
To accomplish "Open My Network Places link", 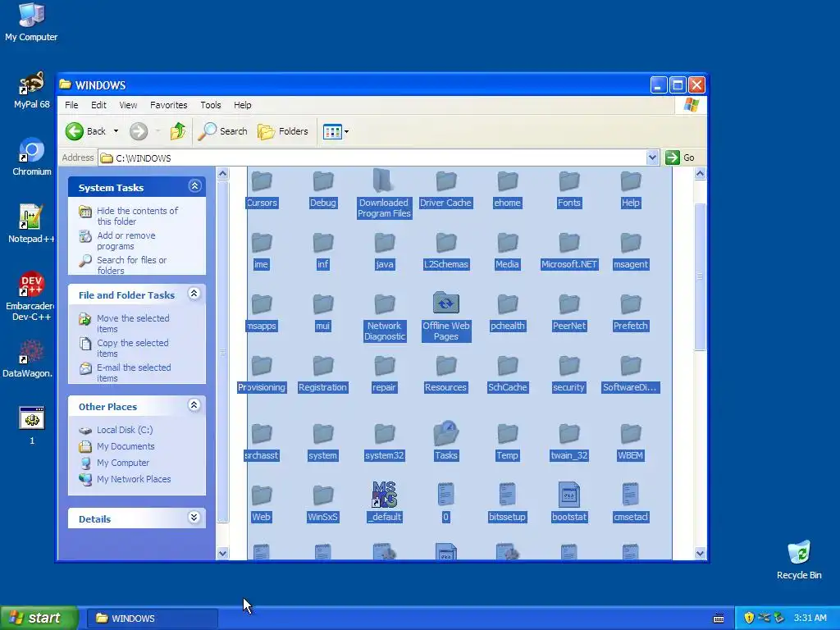I will tap(134, 479).
